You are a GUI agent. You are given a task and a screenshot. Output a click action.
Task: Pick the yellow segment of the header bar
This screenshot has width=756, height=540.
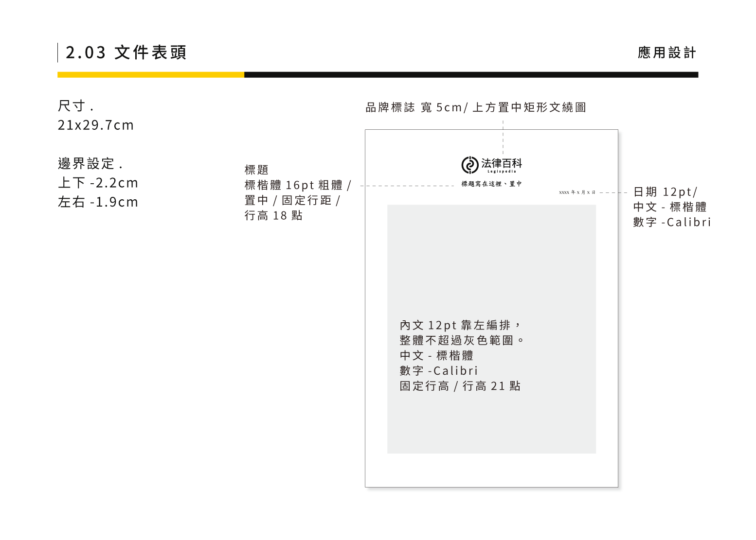tap(150, 75)
